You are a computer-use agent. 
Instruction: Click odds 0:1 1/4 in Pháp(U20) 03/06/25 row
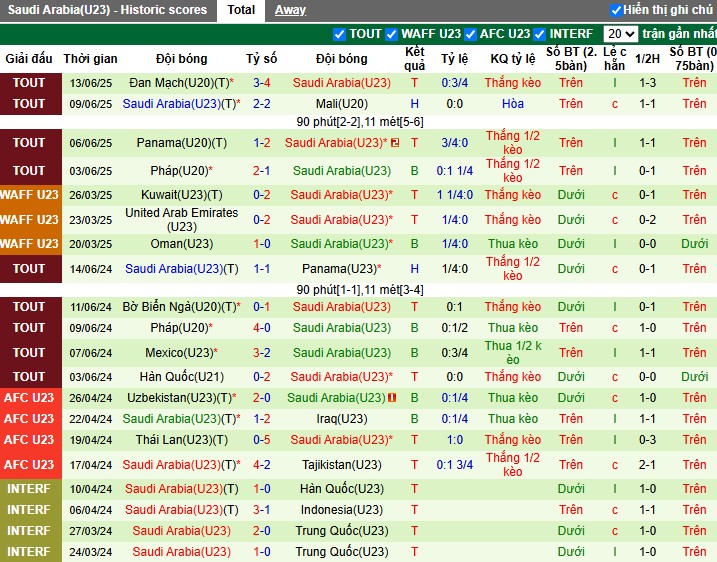click(455, 171)
